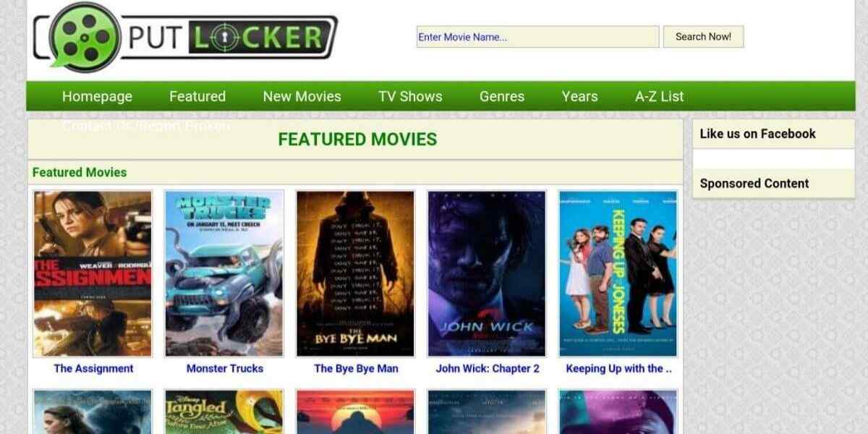Open the John Wick: Chapter 2 link
The height and width of the screenshot is (434, 868).
point(488,368)
